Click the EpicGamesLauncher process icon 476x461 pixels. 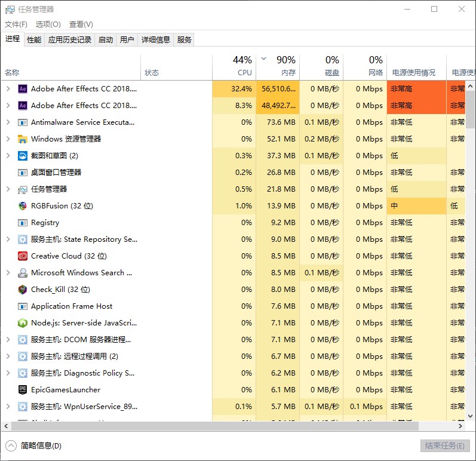(23, 390)
